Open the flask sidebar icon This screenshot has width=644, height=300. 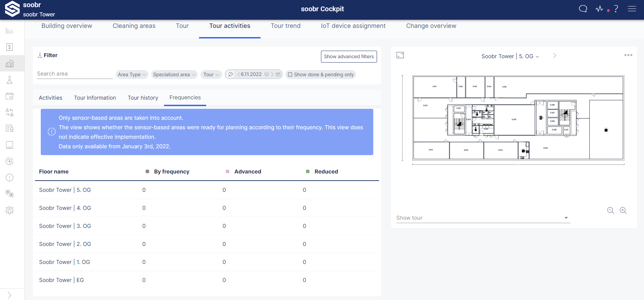(x=10, y=80)
